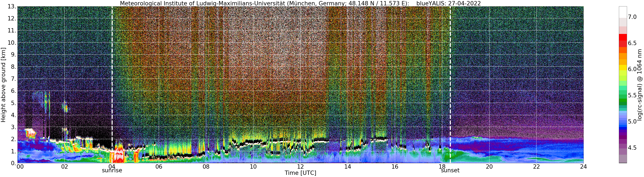
Task: Click the white top segment of the colorbar
Action: 623,12
